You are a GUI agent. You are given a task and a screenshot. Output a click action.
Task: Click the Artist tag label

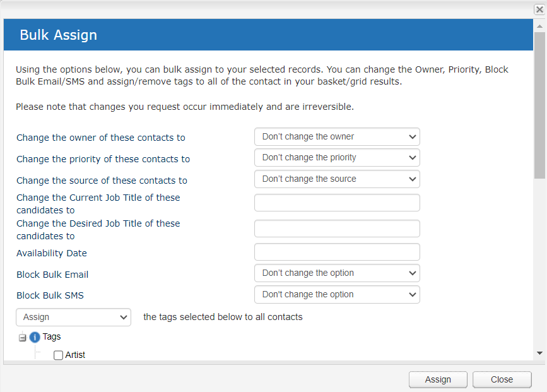[x=75, y=355]
